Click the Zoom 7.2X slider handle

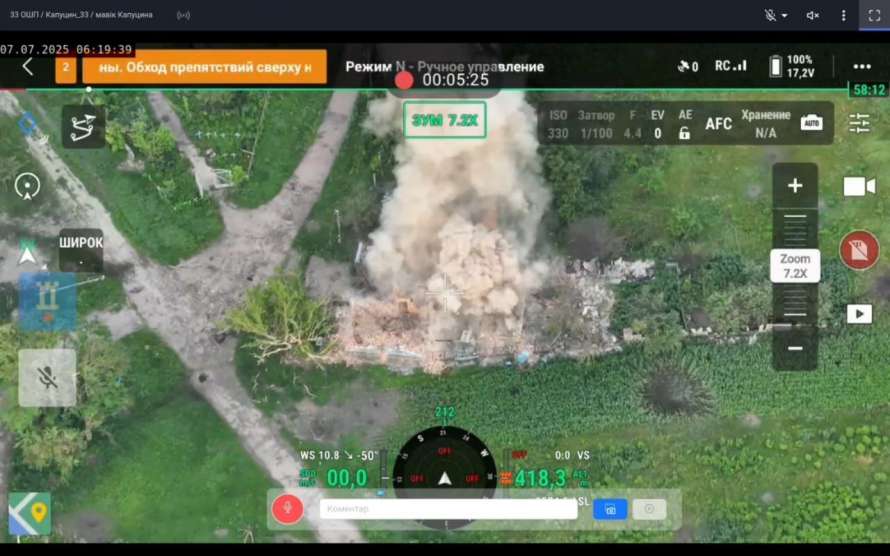coord(795,266)
